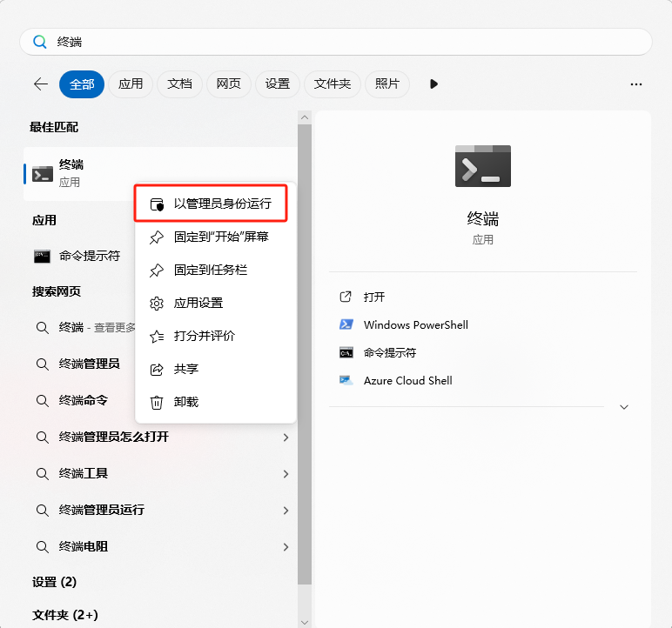Open 应用设置 from the context menu
The width and height of the screenshot is (672, 628).
click(x=216, y=303)
